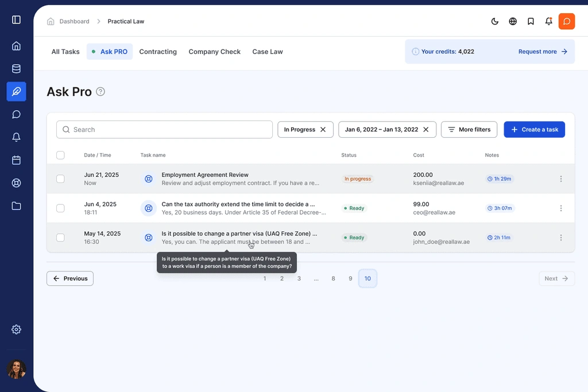Click the orange chat button
Screen dimensions: 588x392
pos(566,22)
